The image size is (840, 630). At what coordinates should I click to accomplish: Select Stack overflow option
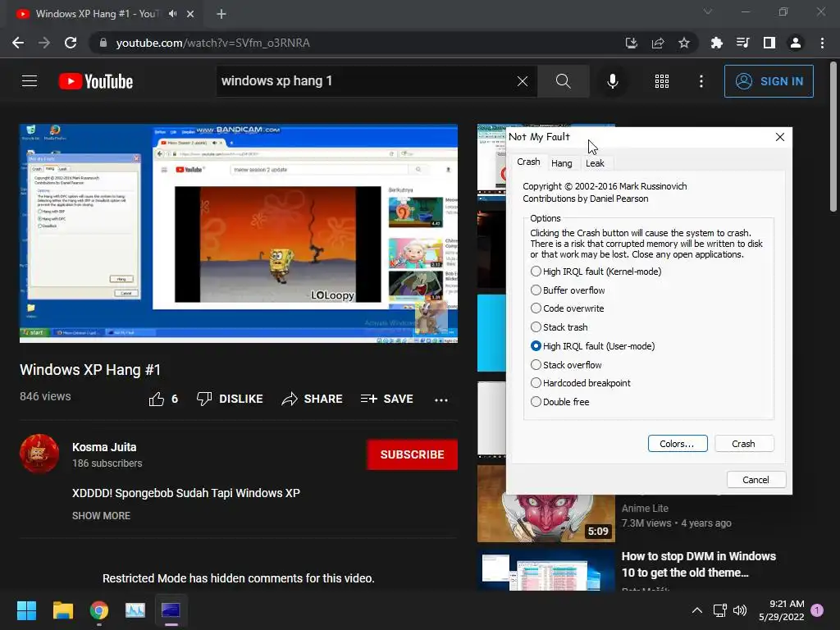click(x=566, y=365)
